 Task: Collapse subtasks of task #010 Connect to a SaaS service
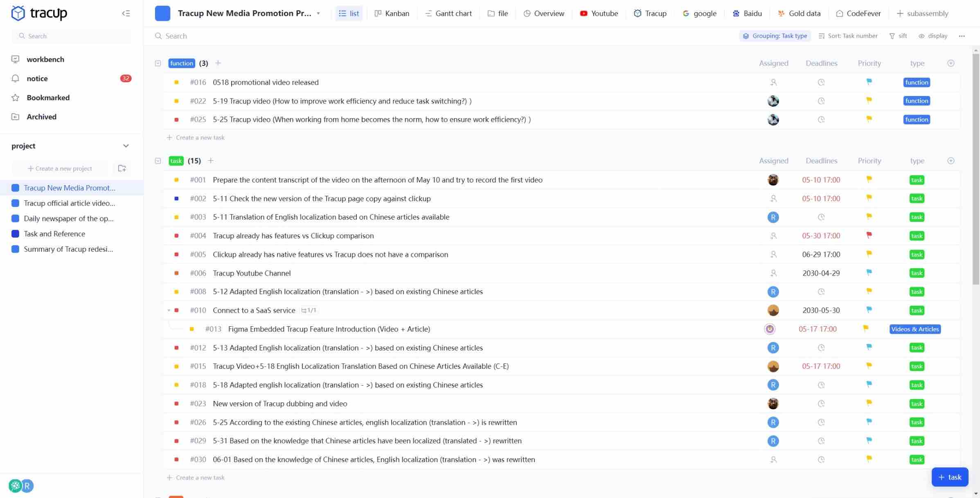click(169, 310)
